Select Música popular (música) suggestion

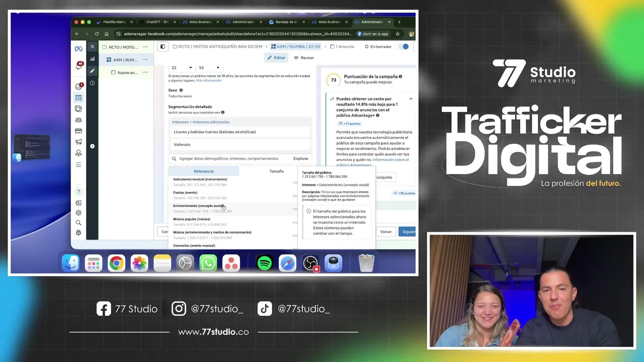coord(232,222)
